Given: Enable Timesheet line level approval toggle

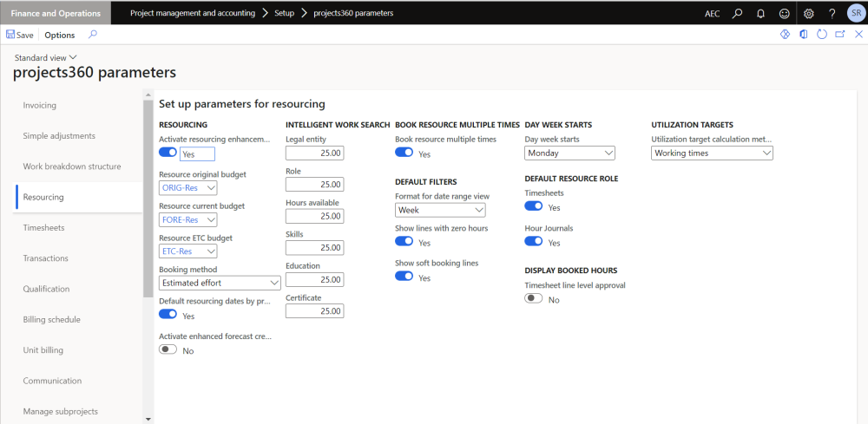Looking at the screenshot, I should pyautogui.click(x=534, y=298).
